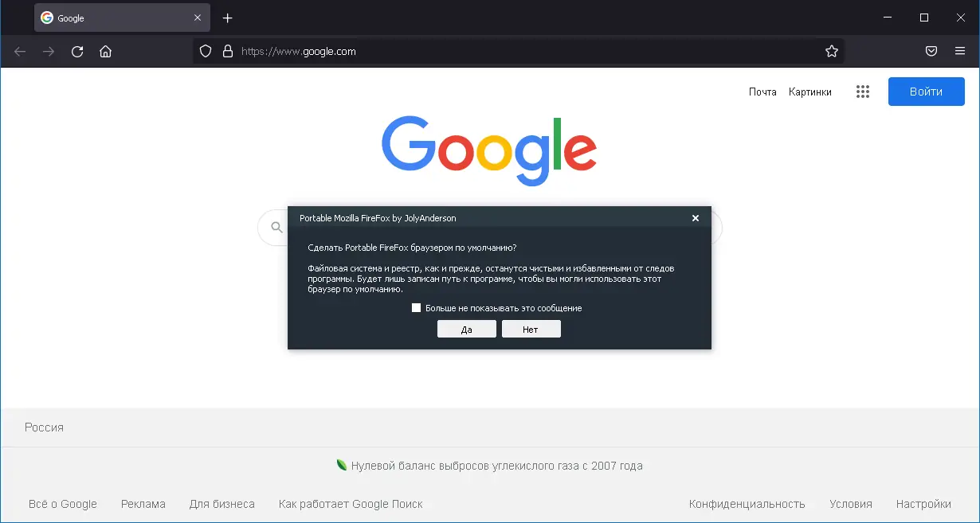Save page to Pocket
Image resolution: width=980 pixels, height=523 pixels.
click(931, 52)
